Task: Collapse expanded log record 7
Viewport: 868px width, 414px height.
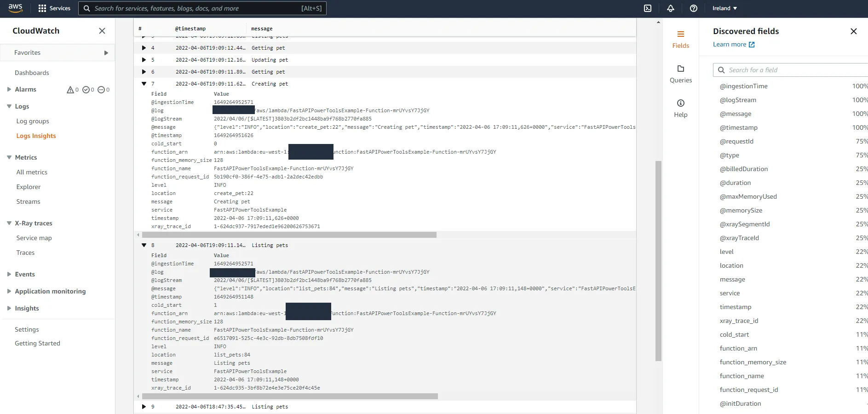Action: [144, 84]
